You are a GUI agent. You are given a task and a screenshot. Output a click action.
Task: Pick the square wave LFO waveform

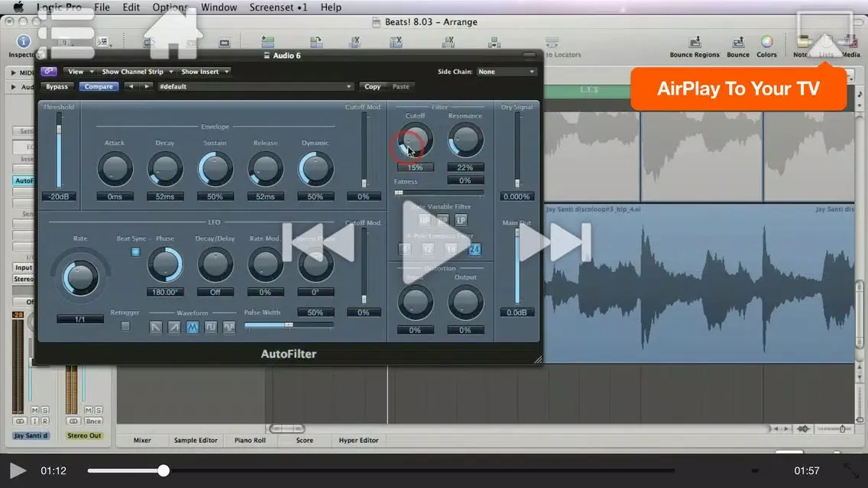211,327
